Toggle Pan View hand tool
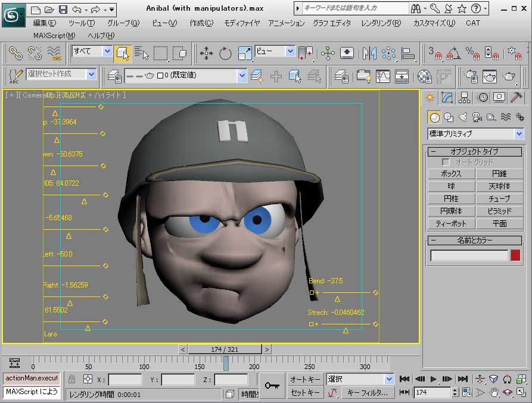Viewport: 532px width, 403px height. pos(494,392)
